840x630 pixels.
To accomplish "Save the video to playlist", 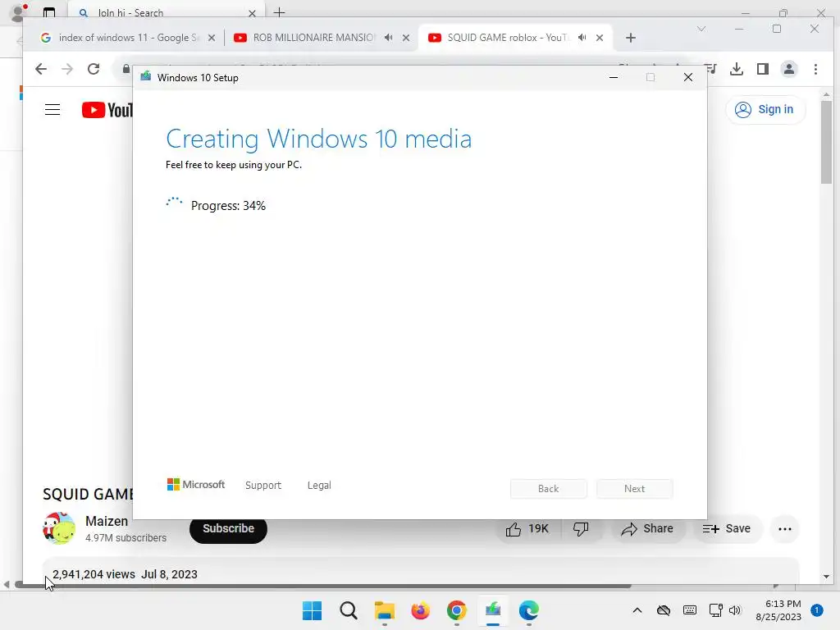I will pos(727,529).
